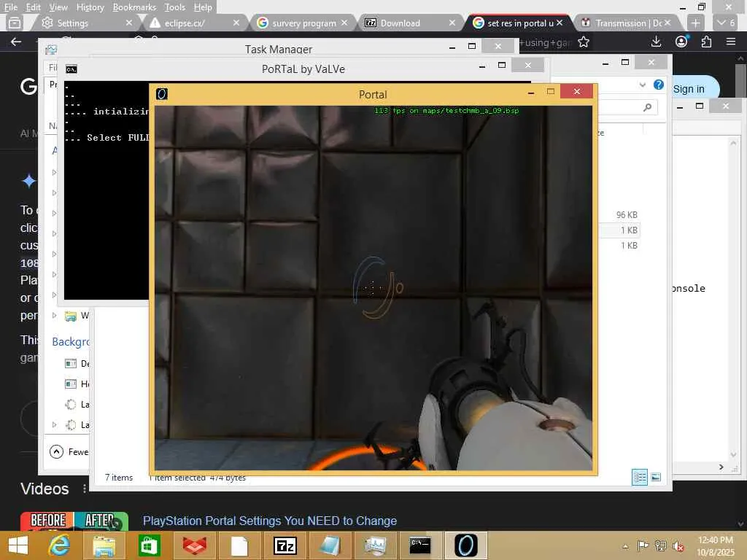Screen dimensions: 747x560
Task: Click the muted volume tray icon
Action: (x=678, y=545)
